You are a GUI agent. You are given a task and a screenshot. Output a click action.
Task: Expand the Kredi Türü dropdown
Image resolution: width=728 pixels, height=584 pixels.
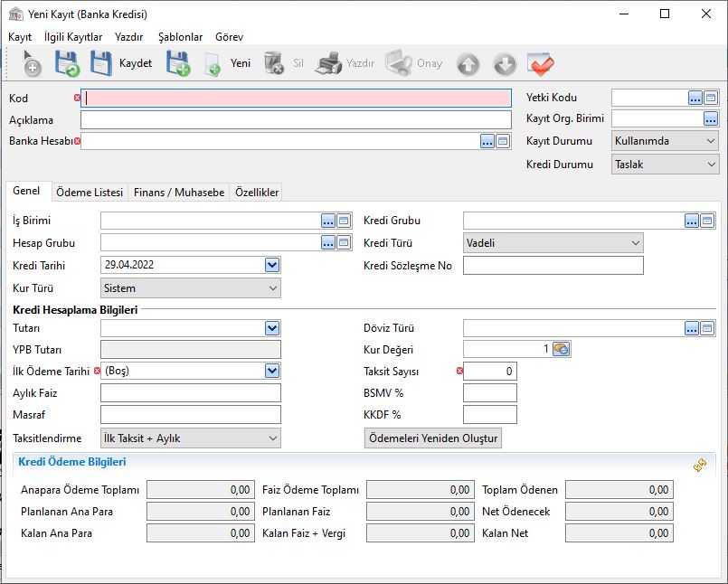[x=635, y=243]
